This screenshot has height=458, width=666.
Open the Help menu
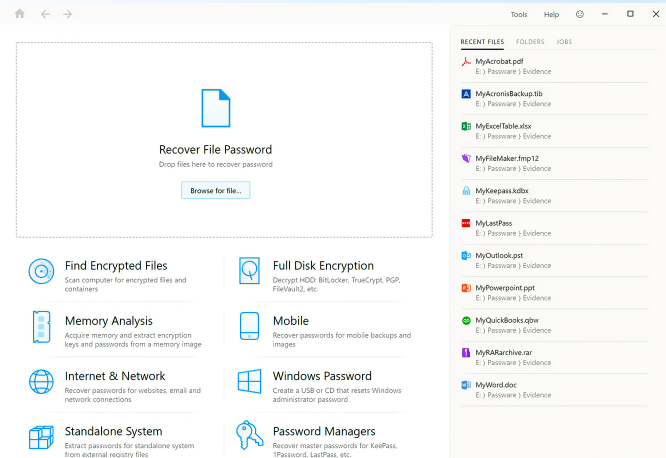point(551,14)
